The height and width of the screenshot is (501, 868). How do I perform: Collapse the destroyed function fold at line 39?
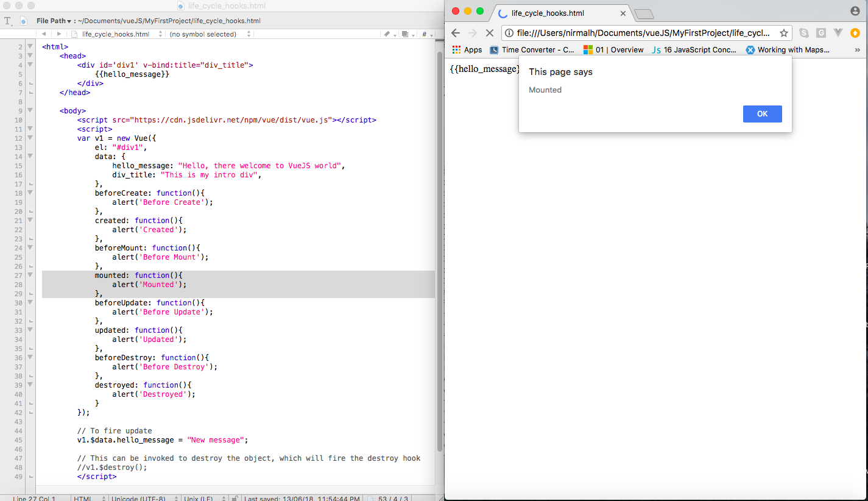tap(30, 385)
